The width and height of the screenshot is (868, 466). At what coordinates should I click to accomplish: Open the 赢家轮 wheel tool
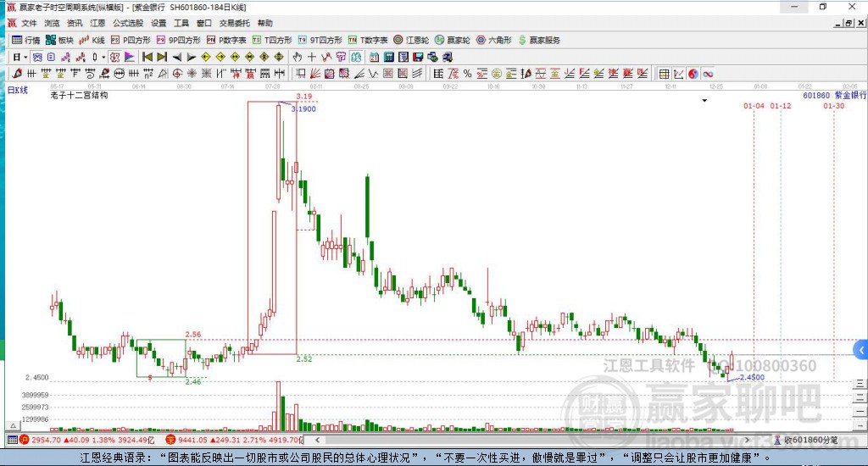(x=453, y=40)
